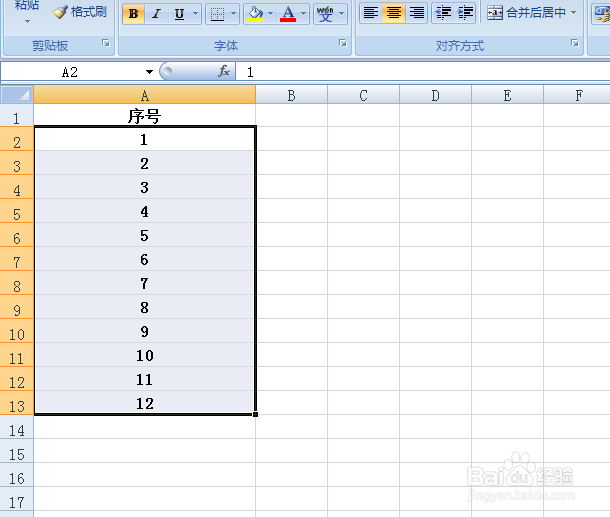
Task: Open underline style dropdown arrow
Action: [196, 14]
